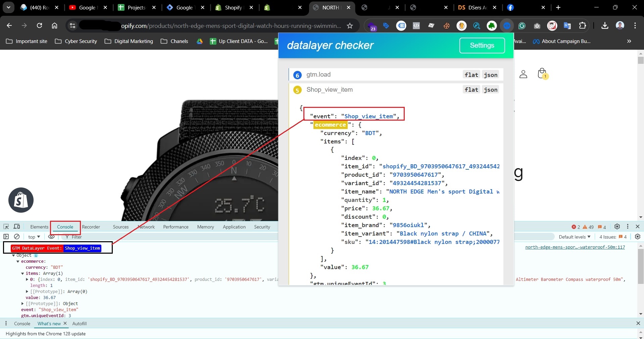Switch Shop_view_item to json view

pyautogui.click(x=490, y=89)
